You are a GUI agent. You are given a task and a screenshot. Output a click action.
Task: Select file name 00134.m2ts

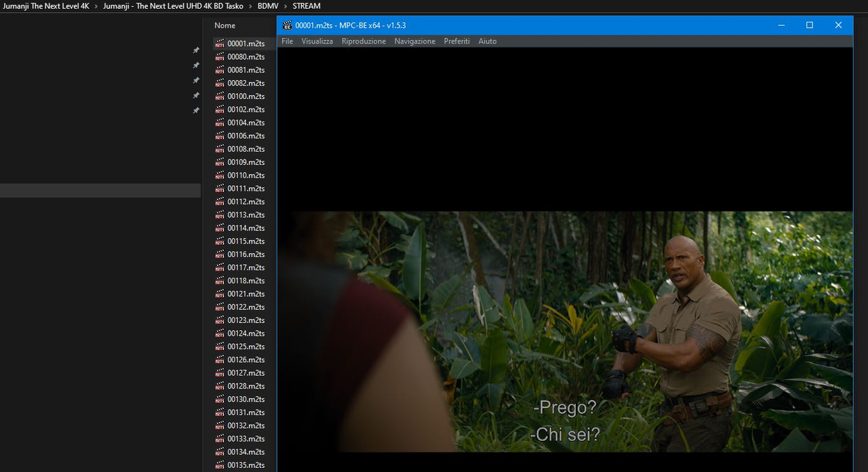pos(246,452)
